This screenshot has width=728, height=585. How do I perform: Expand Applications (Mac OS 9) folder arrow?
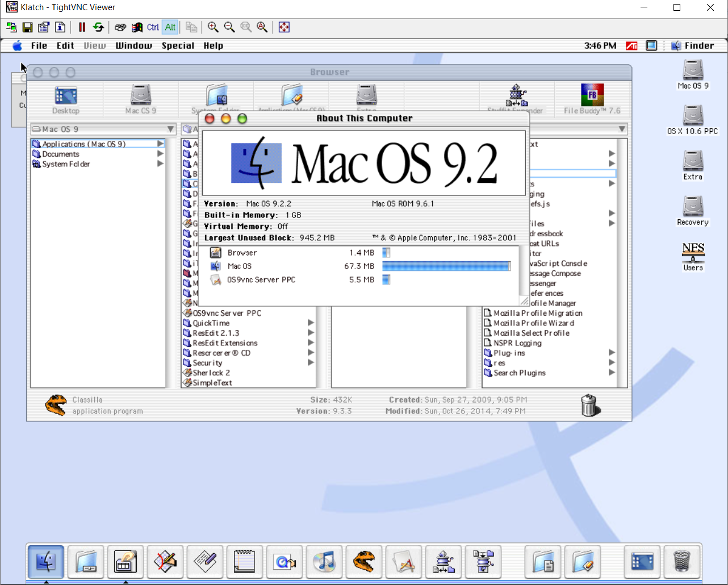coord(161,144)
